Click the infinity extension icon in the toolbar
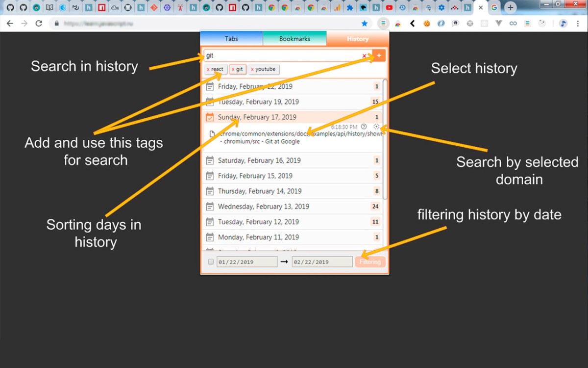 tap(513, 23)
